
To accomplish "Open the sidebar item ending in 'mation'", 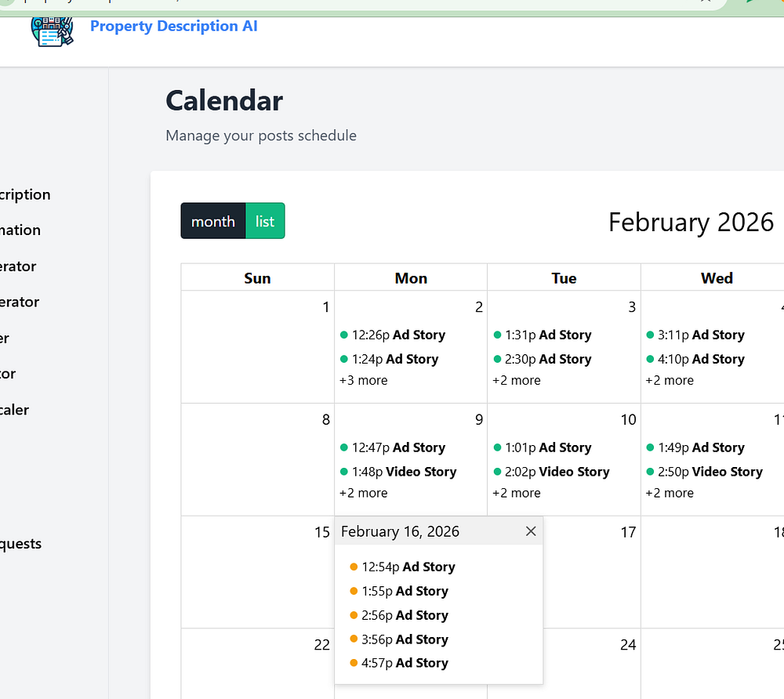I will pyautogui.click(x=20, y=230).
